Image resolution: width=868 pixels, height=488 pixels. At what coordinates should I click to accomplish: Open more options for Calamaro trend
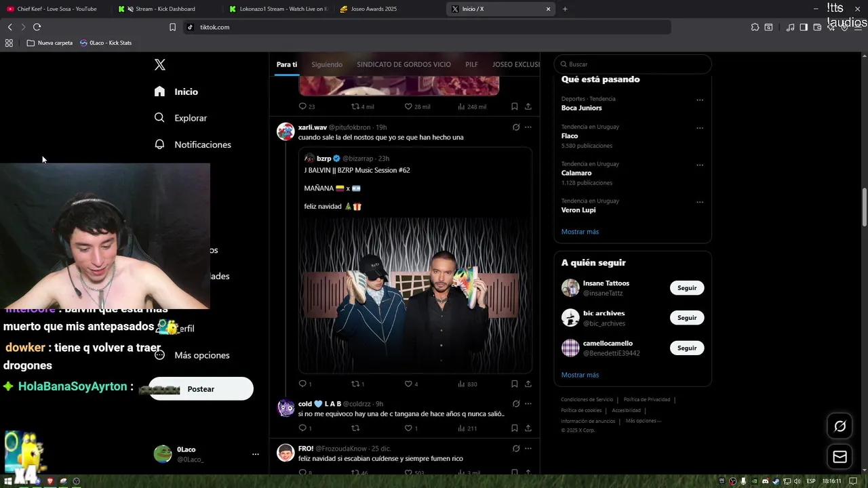tap(700, 165)
